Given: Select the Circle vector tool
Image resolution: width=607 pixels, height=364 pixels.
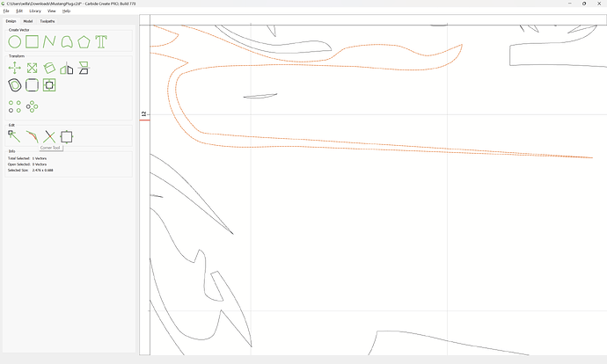Looking at the screenshot, I should point(15,42).
